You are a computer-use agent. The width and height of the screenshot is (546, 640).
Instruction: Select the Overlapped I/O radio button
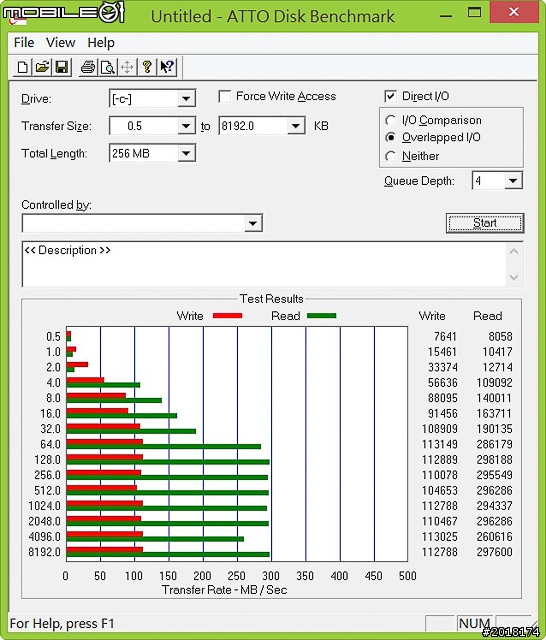coord(391,138)
